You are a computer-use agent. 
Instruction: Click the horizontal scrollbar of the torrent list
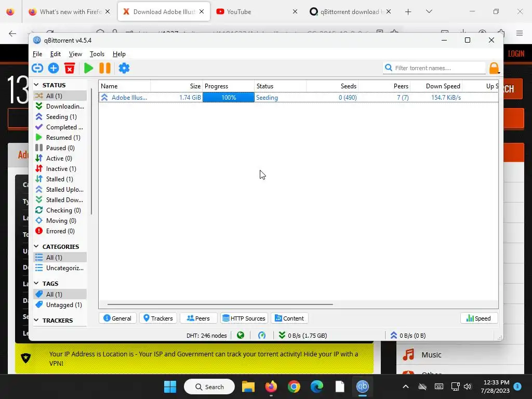(220, 304)
